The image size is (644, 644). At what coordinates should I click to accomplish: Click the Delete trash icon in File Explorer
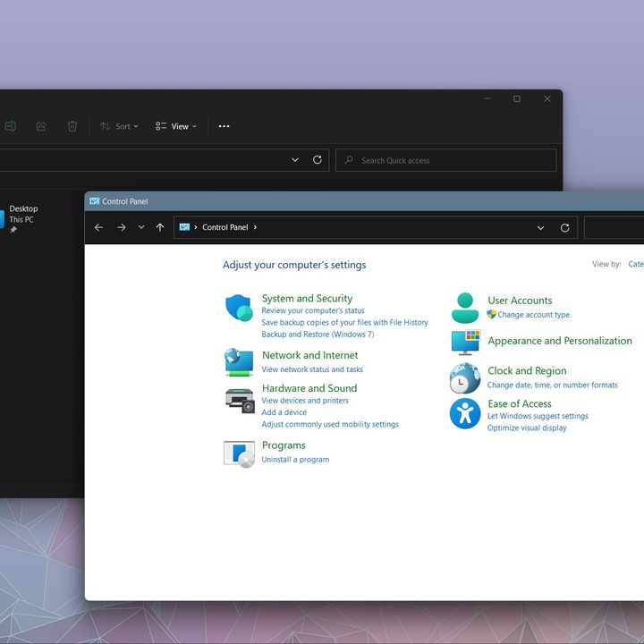point(72,126)
